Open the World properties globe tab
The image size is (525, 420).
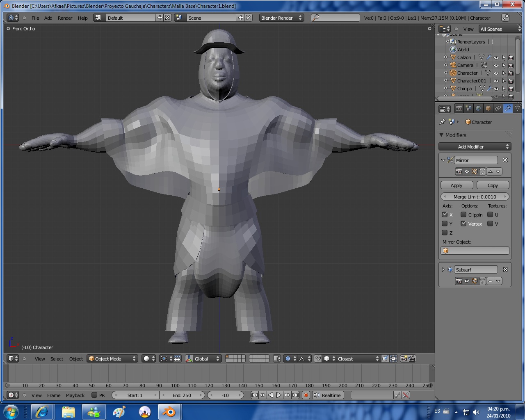[478, 109]
